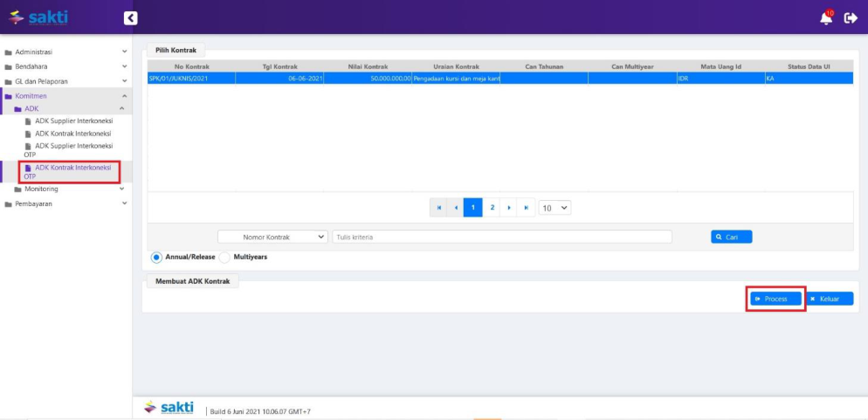Image resolution: width=868 pixels, height=420 pixels.
Task: Go to previous page arrow
Action: 455,208
